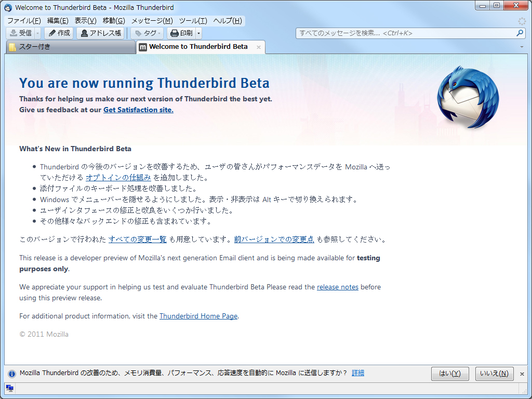Viewport: 532px width, 399px height.
Task: Open a new message with the 作成 icon
Action: tap(58, 33)
